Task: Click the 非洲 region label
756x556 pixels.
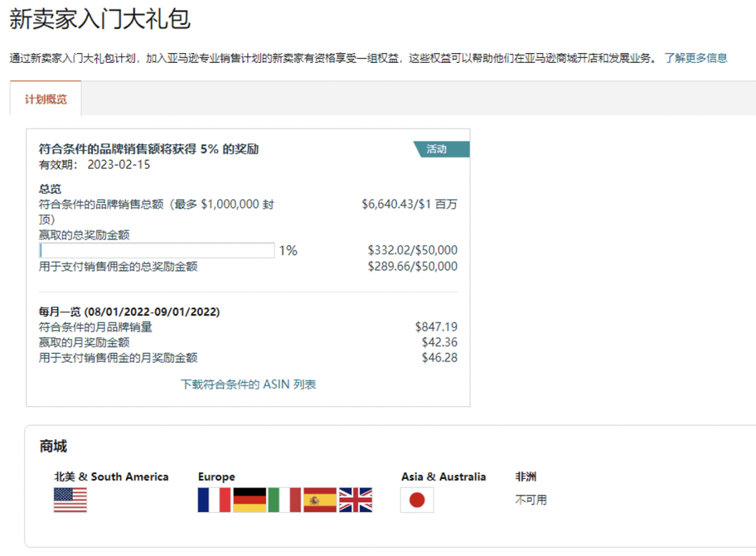Action: pos(526,477)
